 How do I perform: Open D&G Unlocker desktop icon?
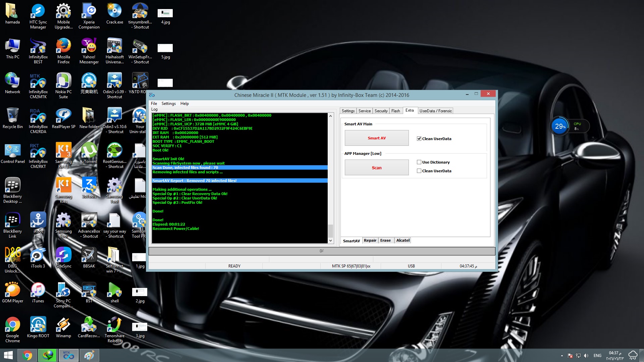coord(12,260)
